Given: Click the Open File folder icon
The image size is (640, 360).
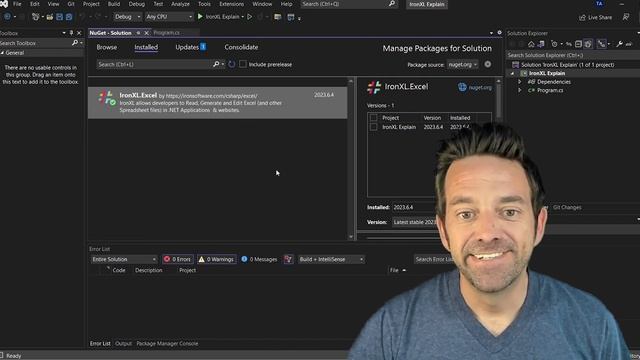Looking at the screenshot, I should pyautogui.click(x=50, y=17).
